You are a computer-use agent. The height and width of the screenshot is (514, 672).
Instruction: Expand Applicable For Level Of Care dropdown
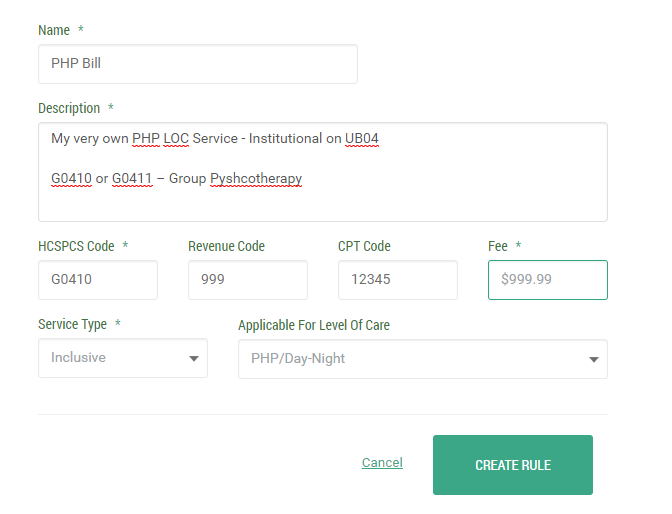[423, 359]
